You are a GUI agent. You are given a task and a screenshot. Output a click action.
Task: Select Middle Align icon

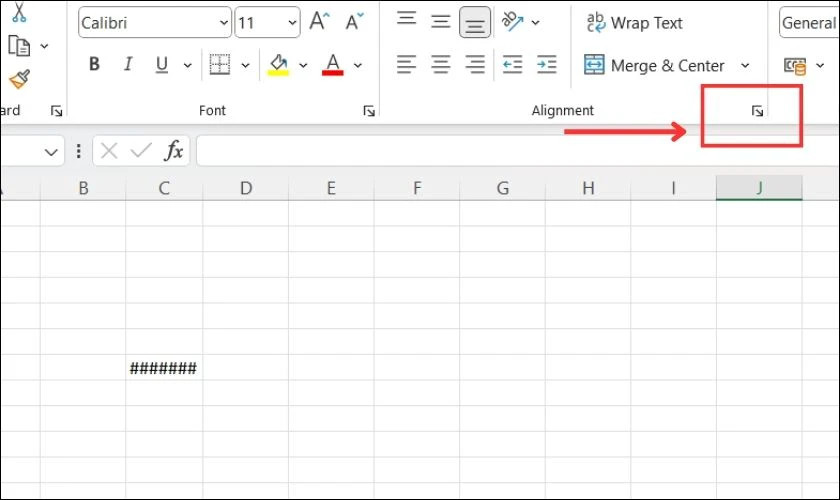441,21
